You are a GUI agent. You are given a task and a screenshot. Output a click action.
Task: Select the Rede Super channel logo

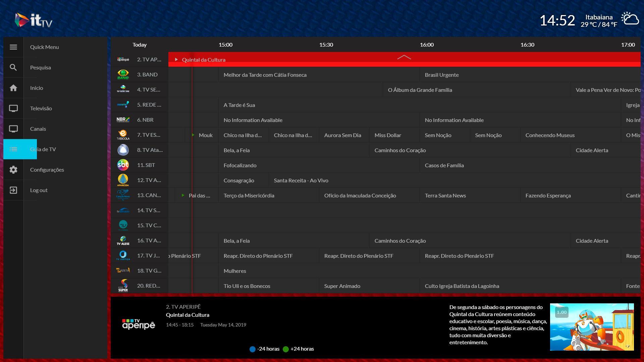(x=123, y=286)
